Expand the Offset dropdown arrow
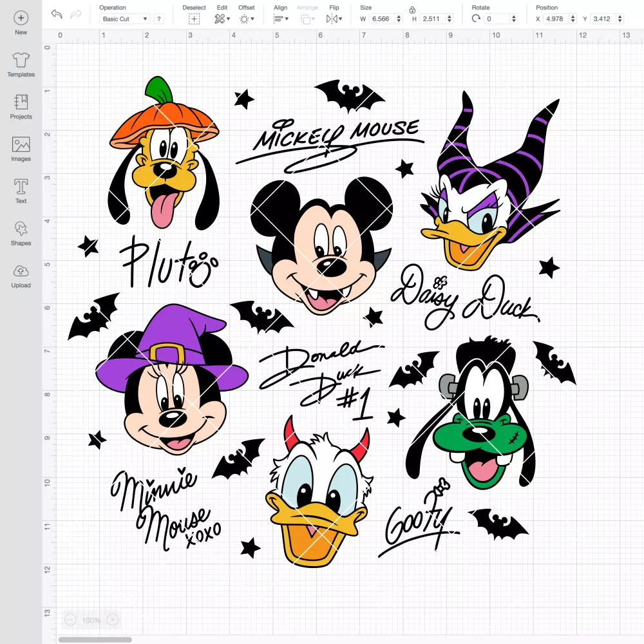Screen dimensions: 644x644 [252, 19]
